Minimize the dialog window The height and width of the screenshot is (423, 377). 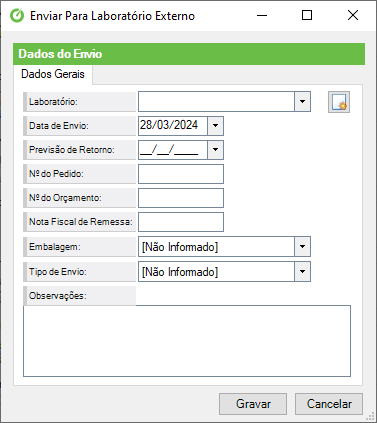coord(262,15)
